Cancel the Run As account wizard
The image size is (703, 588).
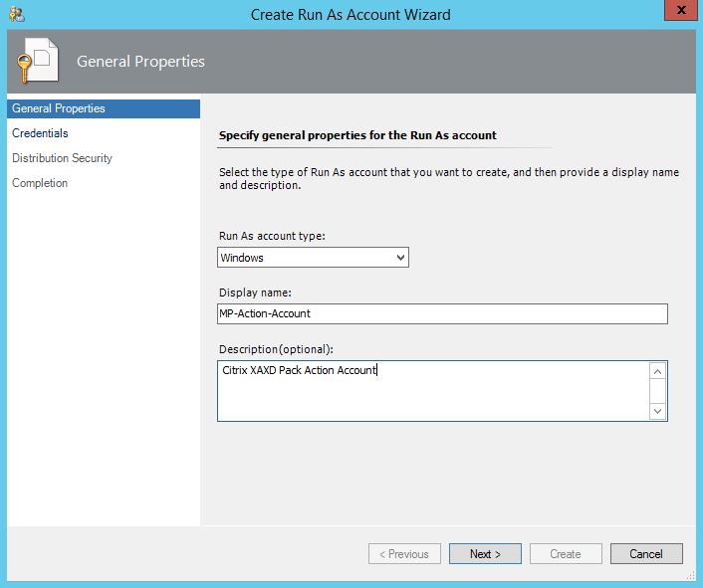click(645, 554)
